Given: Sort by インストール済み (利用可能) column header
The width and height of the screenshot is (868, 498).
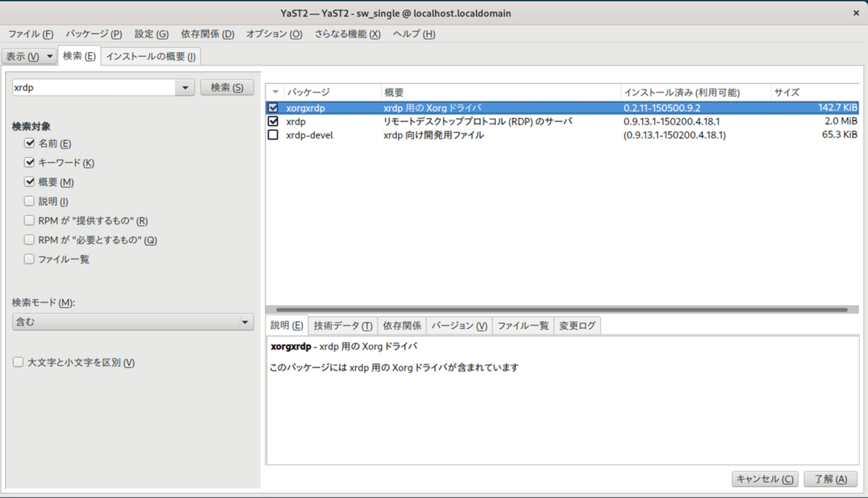Looking at the screenshot, I should point(696,93).
